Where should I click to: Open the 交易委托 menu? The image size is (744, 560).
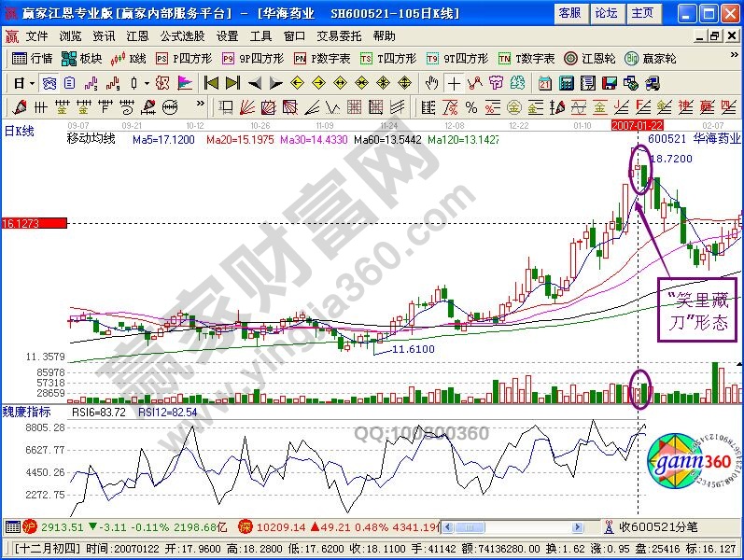(339, 36)
